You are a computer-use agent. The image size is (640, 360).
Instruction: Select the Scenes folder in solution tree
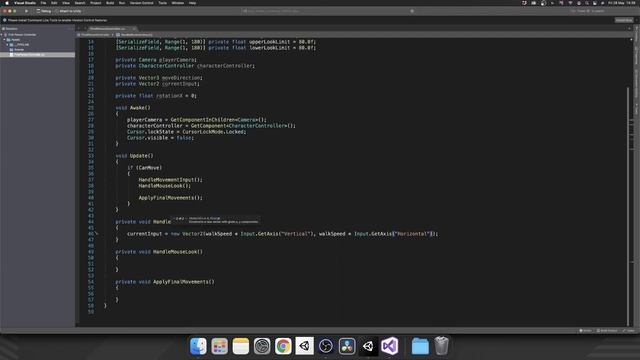click(19, 49)
